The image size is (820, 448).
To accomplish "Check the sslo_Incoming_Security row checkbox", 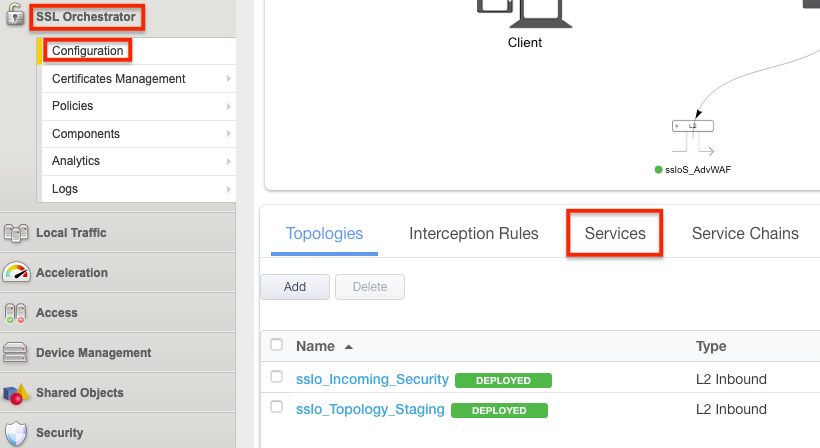I will click(277, 378).
